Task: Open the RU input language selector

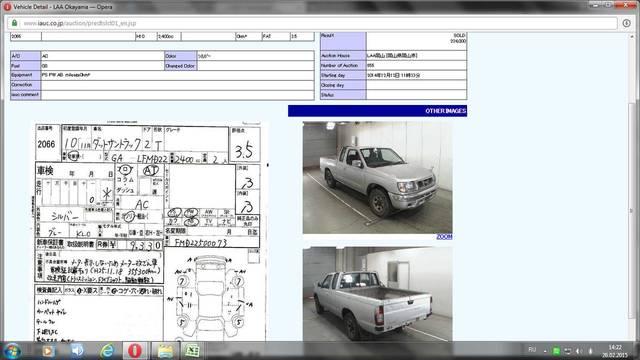Action: point(532,350)
